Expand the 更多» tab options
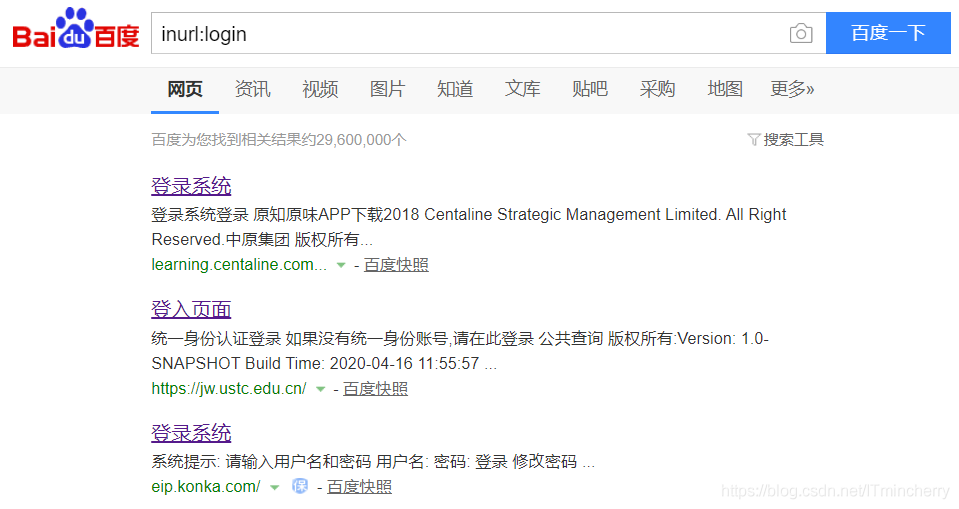 792,89
